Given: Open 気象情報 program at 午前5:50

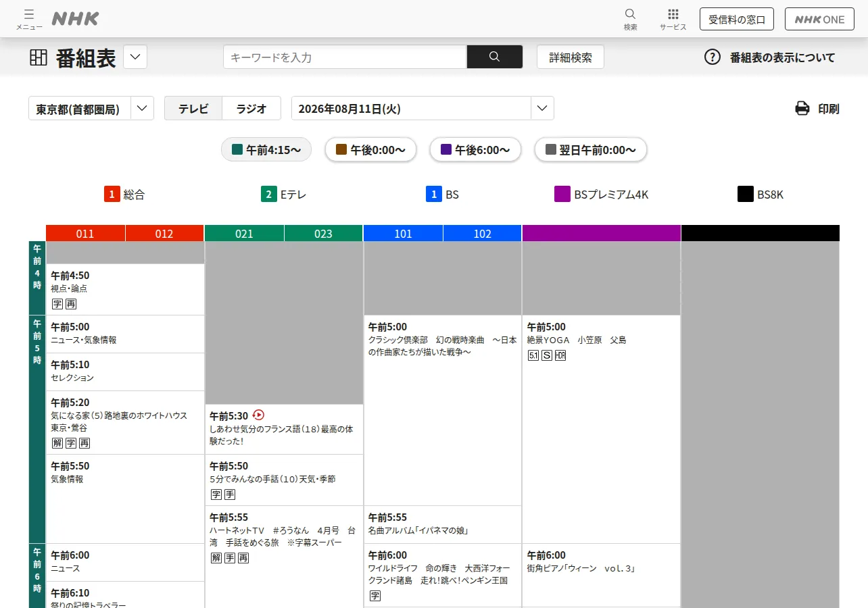Looking at the screenshot, I should pos(125,499).
